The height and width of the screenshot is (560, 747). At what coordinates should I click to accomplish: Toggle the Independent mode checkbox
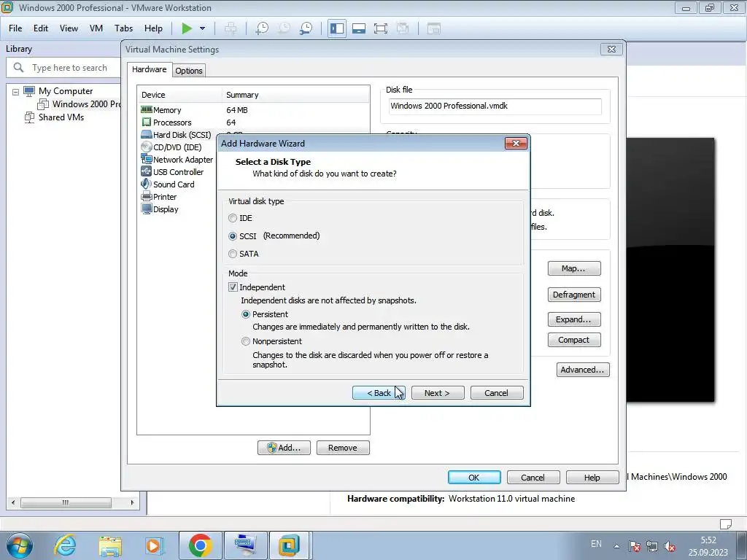[x=233, y=287]
